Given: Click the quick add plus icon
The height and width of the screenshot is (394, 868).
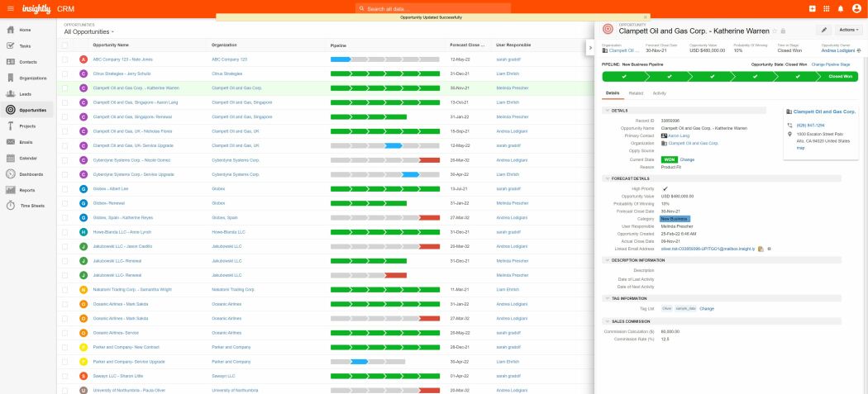Looking at the screenshot, I should pos(813,8).
